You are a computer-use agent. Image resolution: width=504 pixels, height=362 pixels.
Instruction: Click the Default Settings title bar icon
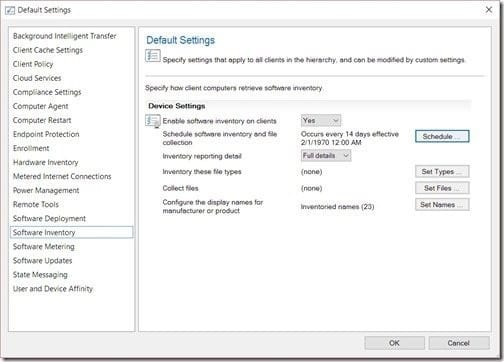[x=10, y=10]
